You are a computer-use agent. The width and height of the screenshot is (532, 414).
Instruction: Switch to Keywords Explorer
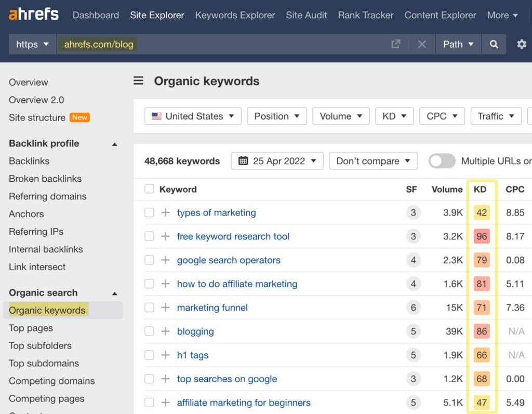235,15
